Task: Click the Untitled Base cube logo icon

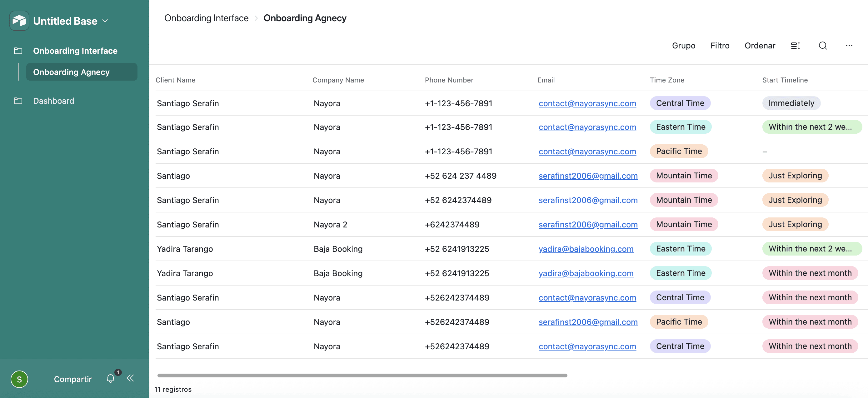Action: (x=19, y=21)
